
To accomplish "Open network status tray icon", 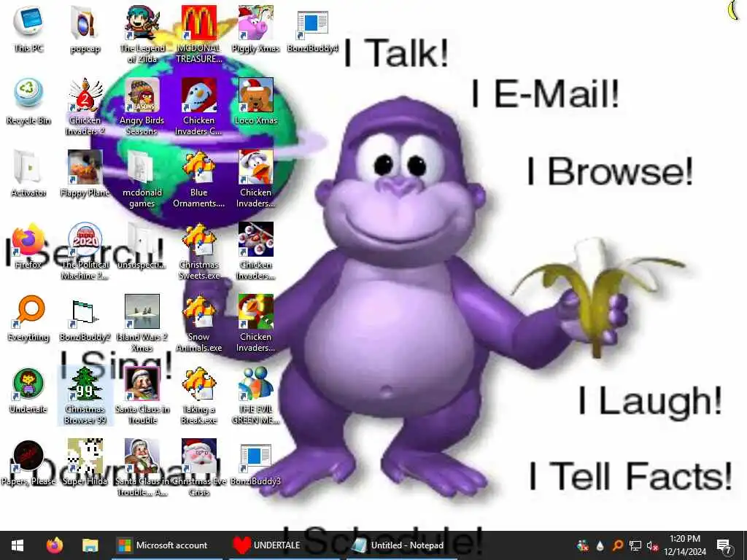I will 635,545.
